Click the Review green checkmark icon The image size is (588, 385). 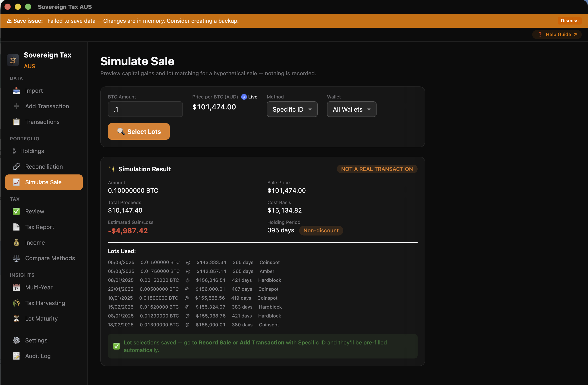16,211
